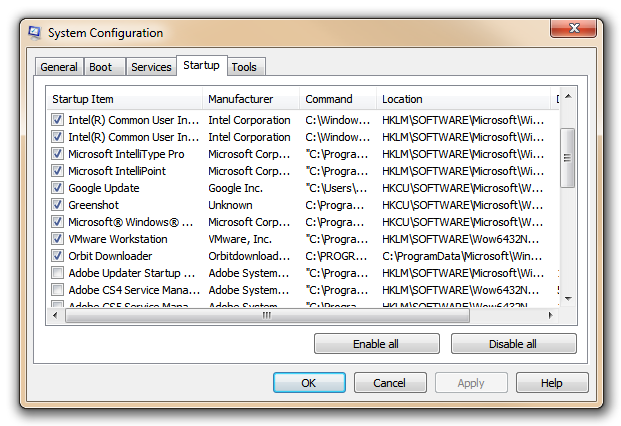Click 'Adobe CS4 Service Mana...' item name

pyautogui.click(x=134, y=290)
